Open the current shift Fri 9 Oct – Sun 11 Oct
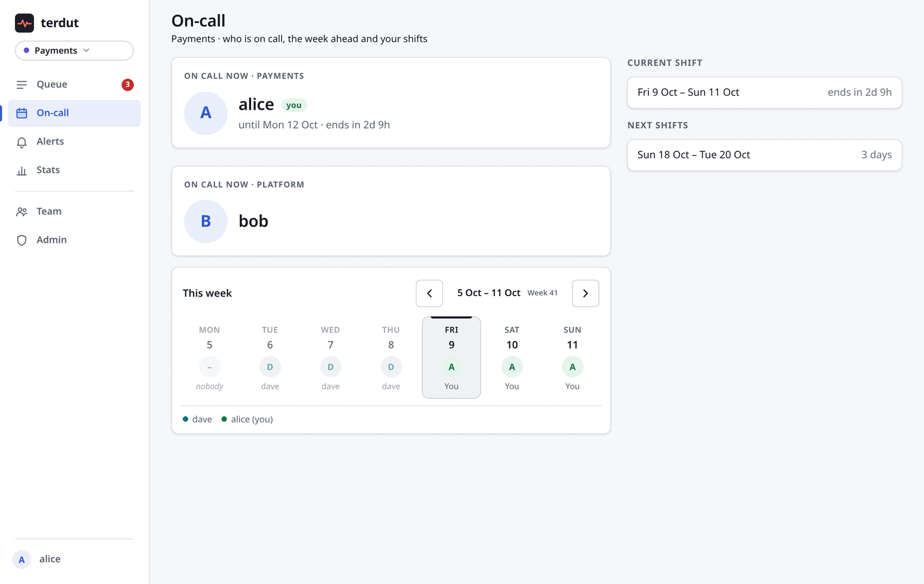The image size is (924, 584). point(765,92)
